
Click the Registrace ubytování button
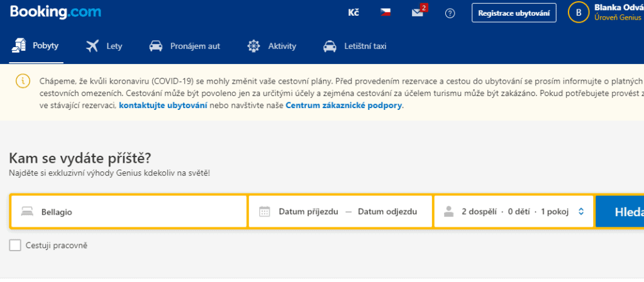pyautogui.click(x=514, y=13)
